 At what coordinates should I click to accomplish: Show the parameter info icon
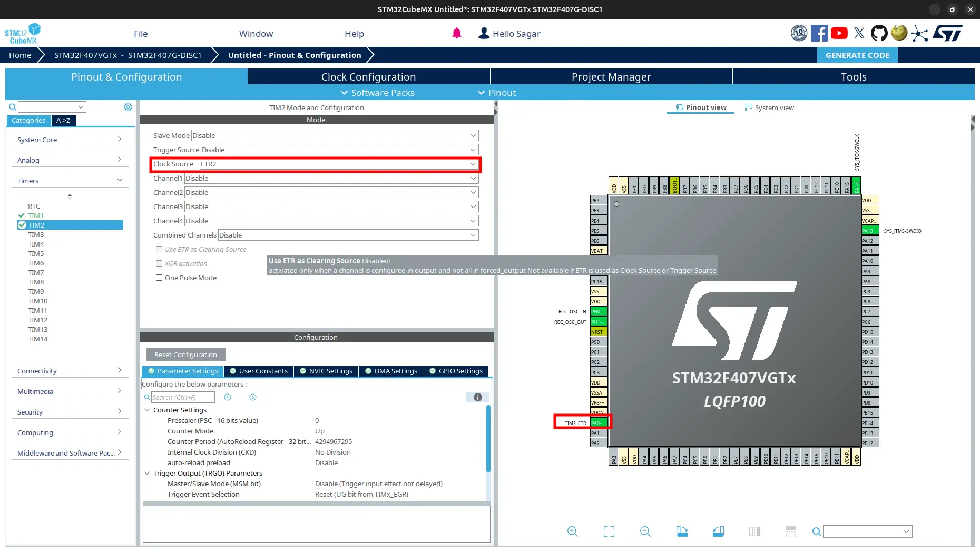pos(478,397)
